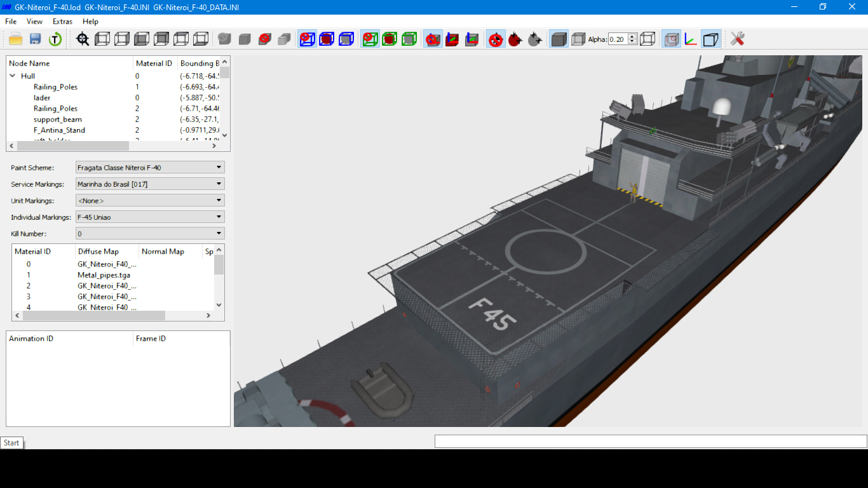This screenshot has height=488, width=868.
Task: Open the Individual Markings dropdown
Action: point(150,217)
